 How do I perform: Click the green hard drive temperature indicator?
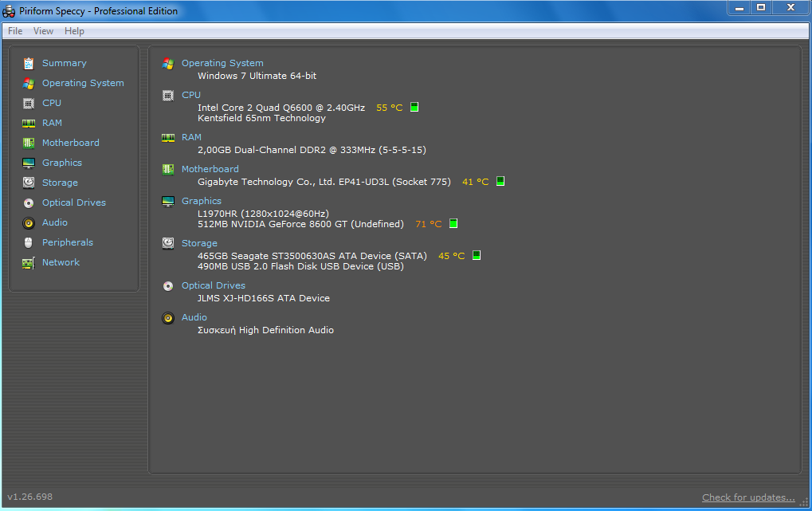click(x=477, y=255)
